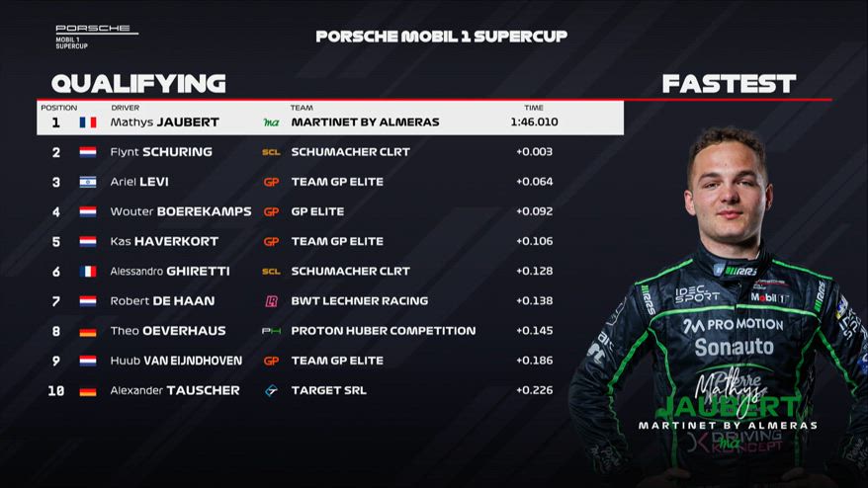
Task: Click the Target SRL team logo
Action: (x=271, y=390)
